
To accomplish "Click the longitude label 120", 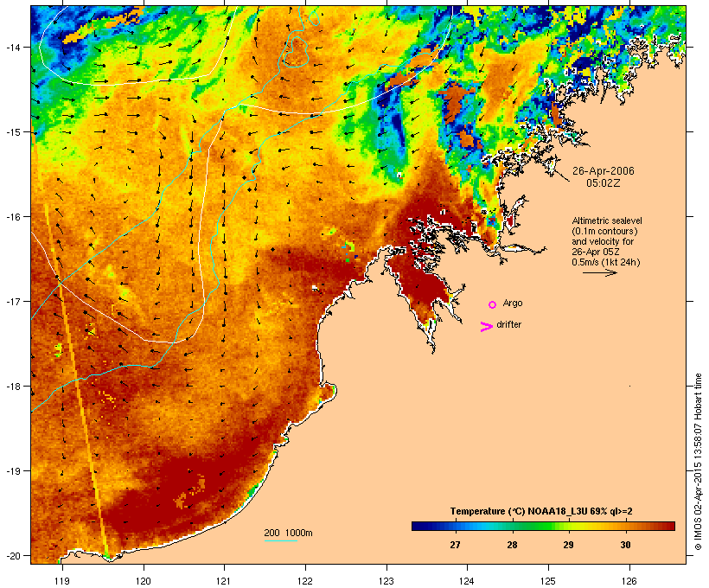I will click(144, 581).
